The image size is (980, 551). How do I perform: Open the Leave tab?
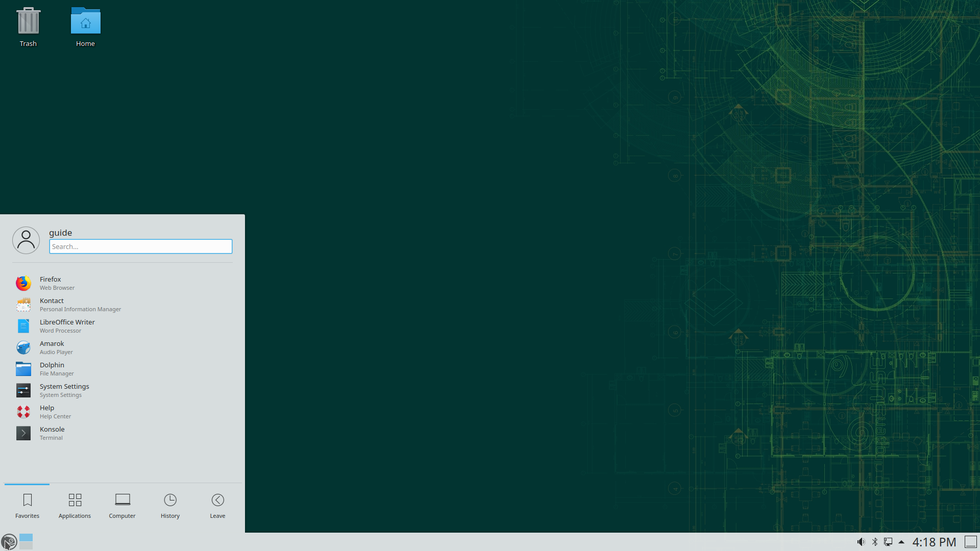(x=217, y=505)
